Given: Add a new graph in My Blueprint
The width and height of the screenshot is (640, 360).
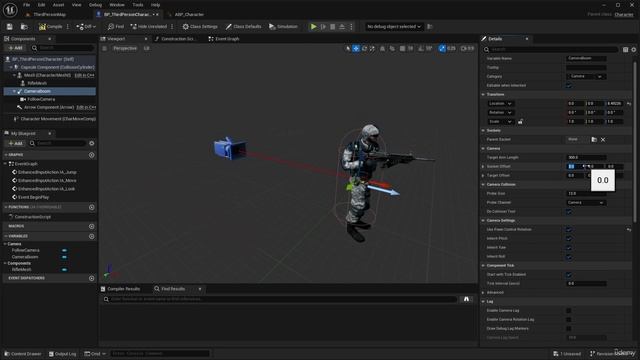Looking at the screenshot, I should click(x=91, y=155).
